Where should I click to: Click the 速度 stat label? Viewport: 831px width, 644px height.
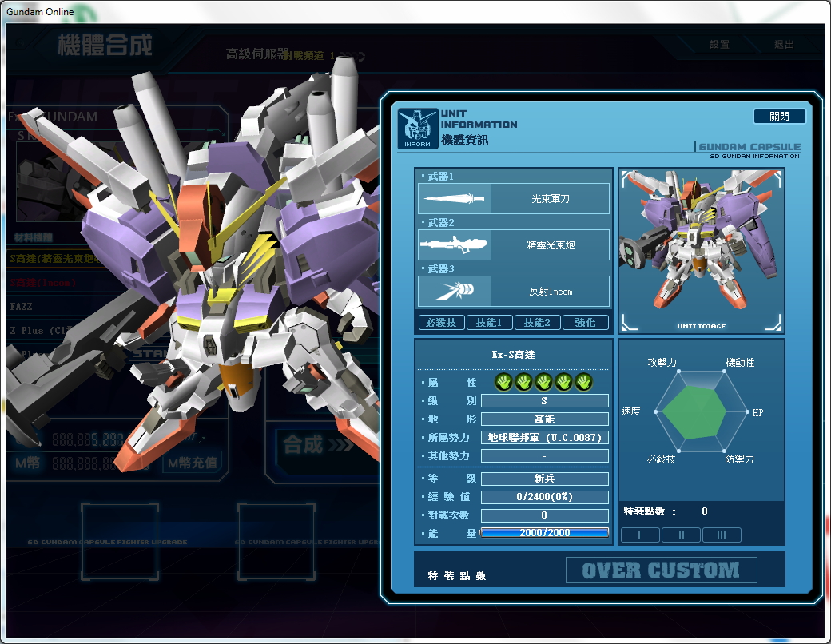[630, 411]
